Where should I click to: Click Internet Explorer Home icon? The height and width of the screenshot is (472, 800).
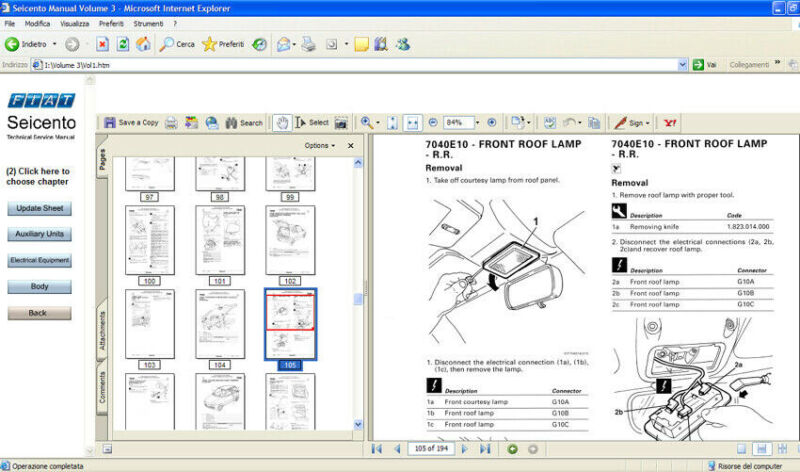pyautogui.click(x=143, y=44)
